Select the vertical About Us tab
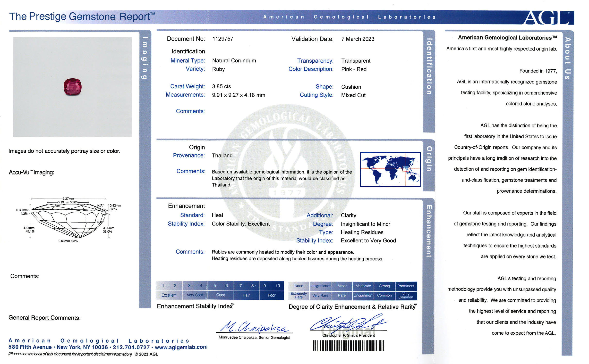Viewport: 589px width, 364px height. pos(567,58)
